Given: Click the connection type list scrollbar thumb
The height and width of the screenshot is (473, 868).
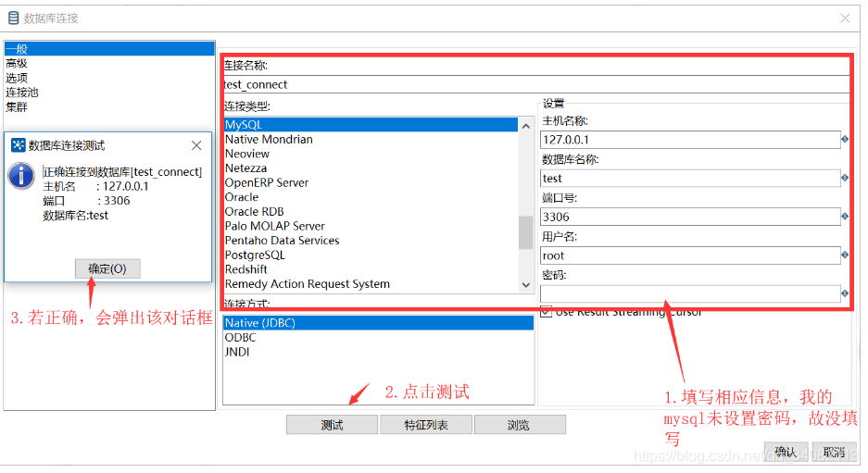Looking at the screenshot, I should (525, 233).
